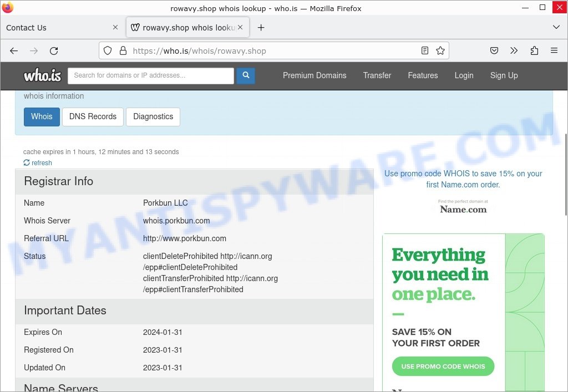Image resolution: width=568 pixels, height=392 pixels.
Task: List all tabs dropdown arrow
Action: click(x=556, y=27)
